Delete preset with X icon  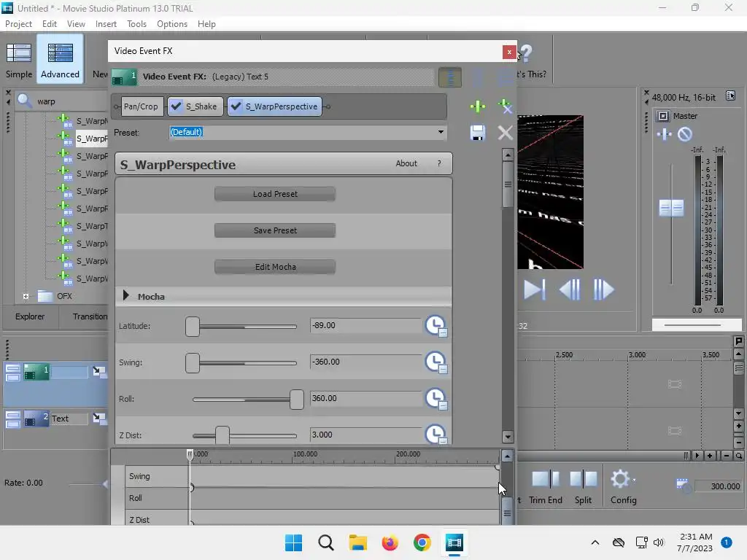click(505, 133)
